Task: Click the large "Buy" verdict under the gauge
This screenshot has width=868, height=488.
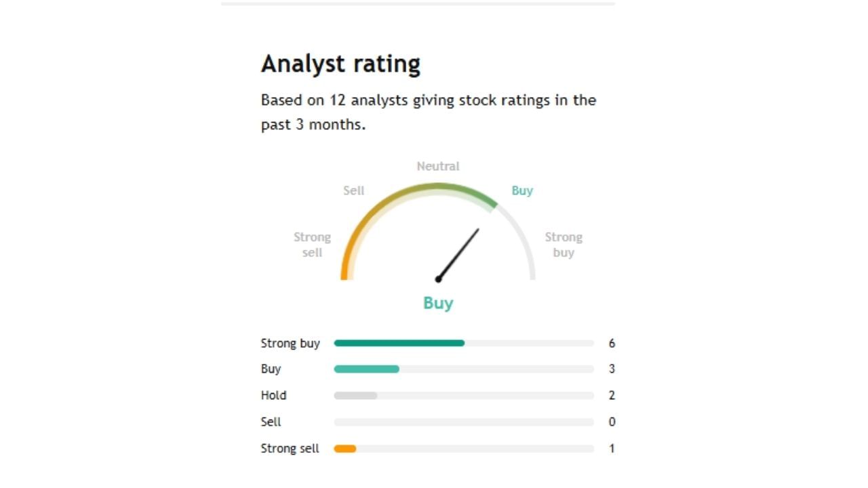Action: (438, 303)
